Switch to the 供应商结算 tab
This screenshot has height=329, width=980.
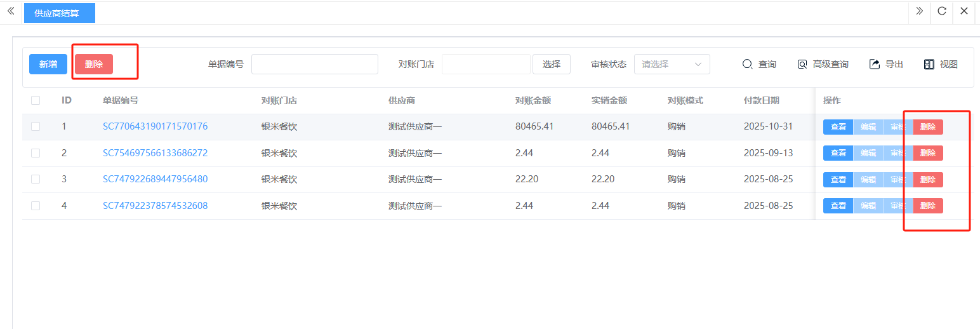coord(60,13)
